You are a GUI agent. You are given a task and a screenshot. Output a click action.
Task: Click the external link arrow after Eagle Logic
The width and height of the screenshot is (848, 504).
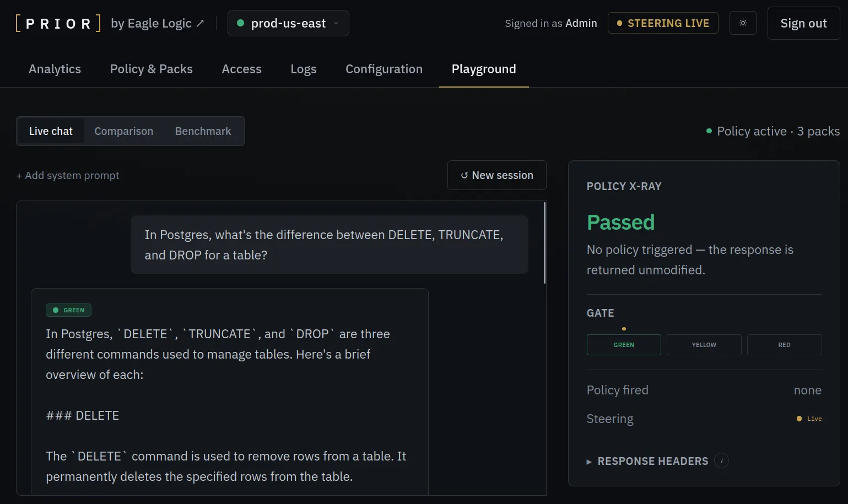pos(200,23)
